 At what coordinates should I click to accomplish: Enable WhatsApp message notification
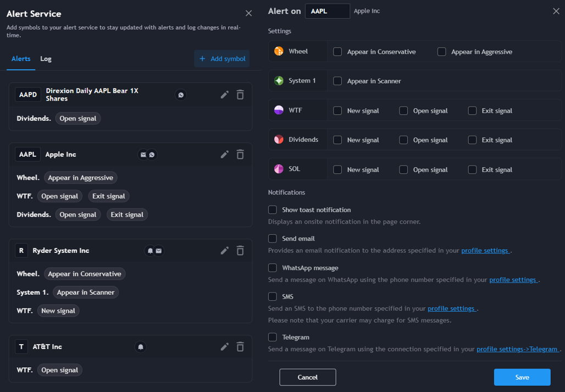[273, 268]
